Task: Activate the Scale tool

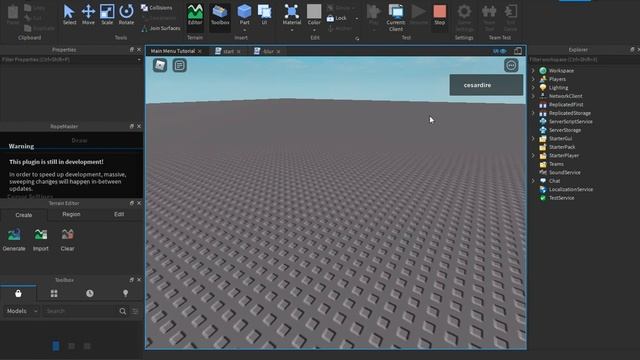Action: tap(107, 15)
